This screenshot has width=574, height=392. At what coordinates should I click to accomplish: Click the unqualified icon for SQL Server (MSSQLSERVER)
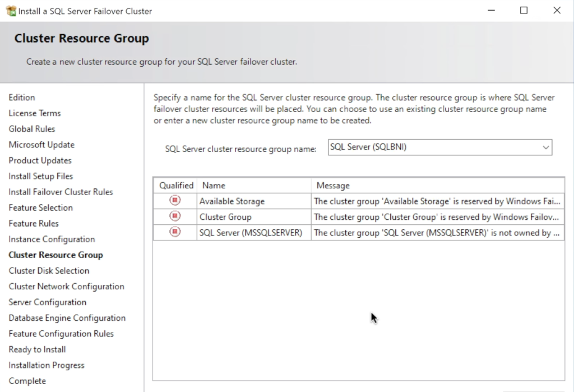[x=175, y=232]
